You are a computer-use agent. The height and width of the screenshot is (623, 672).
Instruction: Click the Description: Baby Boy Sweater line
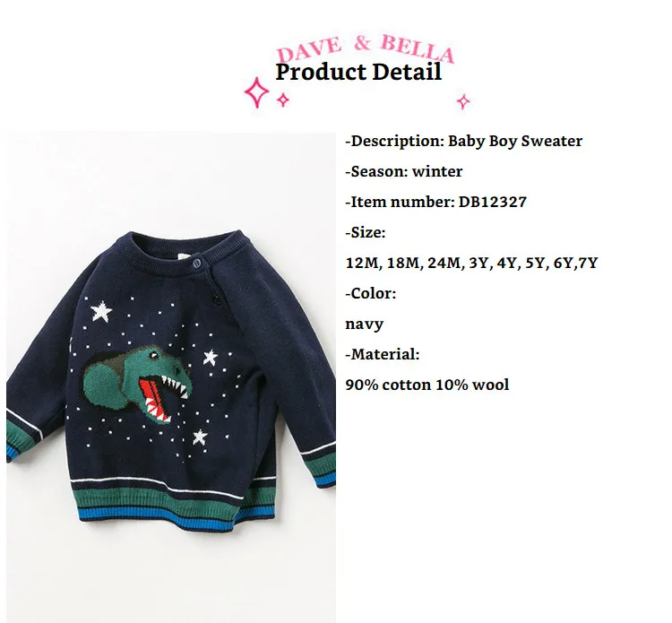[464, 141]
